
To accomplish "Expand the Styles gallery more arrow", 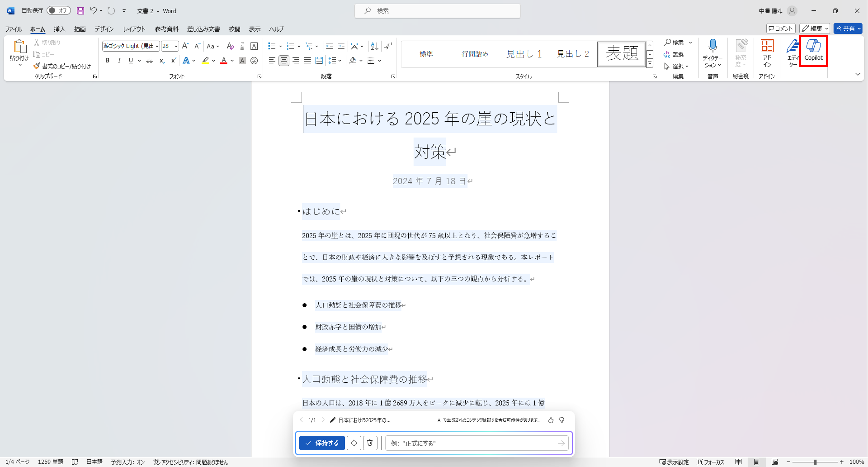I will click(x=650, y=63).
